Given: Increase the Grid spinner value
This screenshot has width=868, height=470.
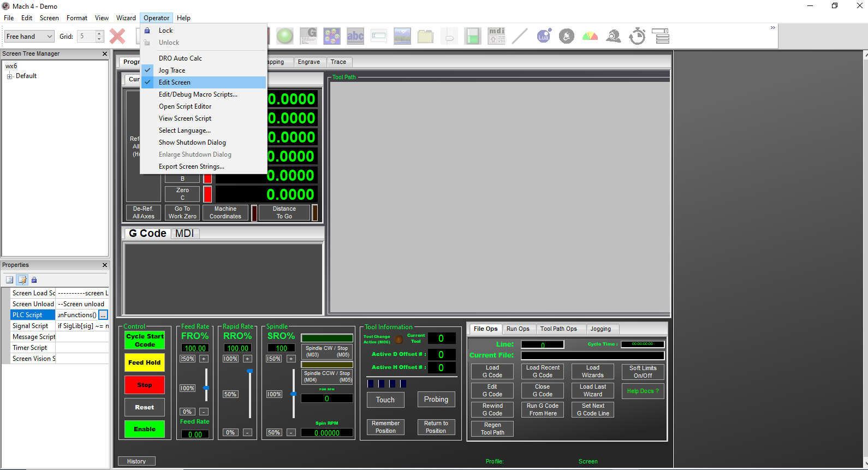Looking at the screenshot, I should [99, 34].
